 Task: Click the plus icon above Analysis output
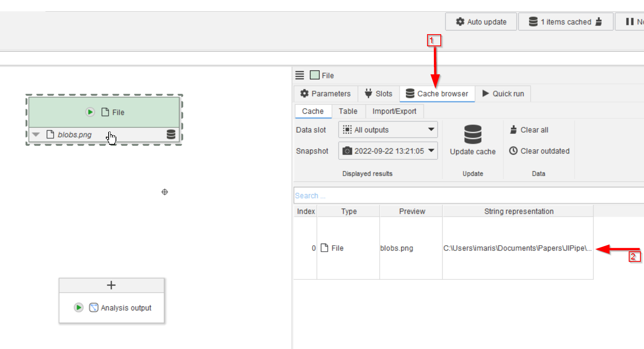point(111,285)
